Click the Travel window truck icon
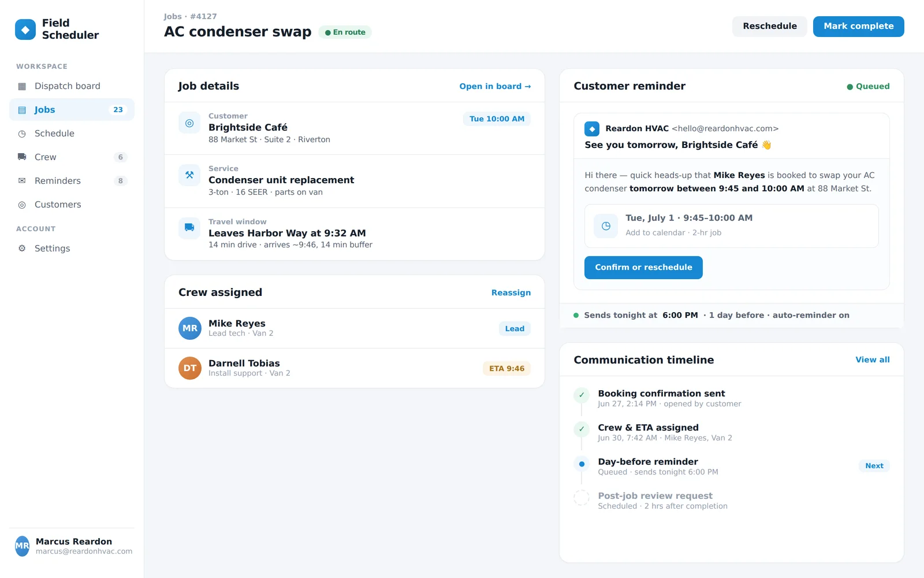 tap(189, 228)
